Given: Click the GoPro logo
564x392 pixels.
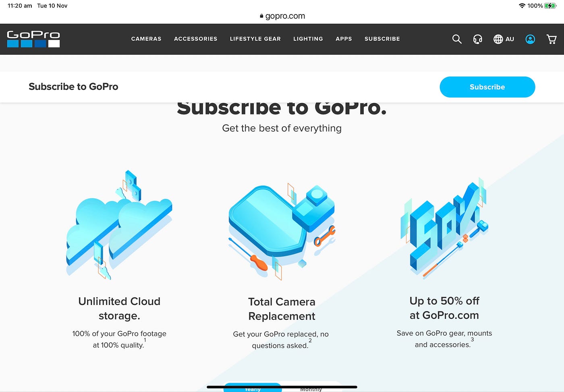Looking at the screenshot, I should click(x=33, y=39).
